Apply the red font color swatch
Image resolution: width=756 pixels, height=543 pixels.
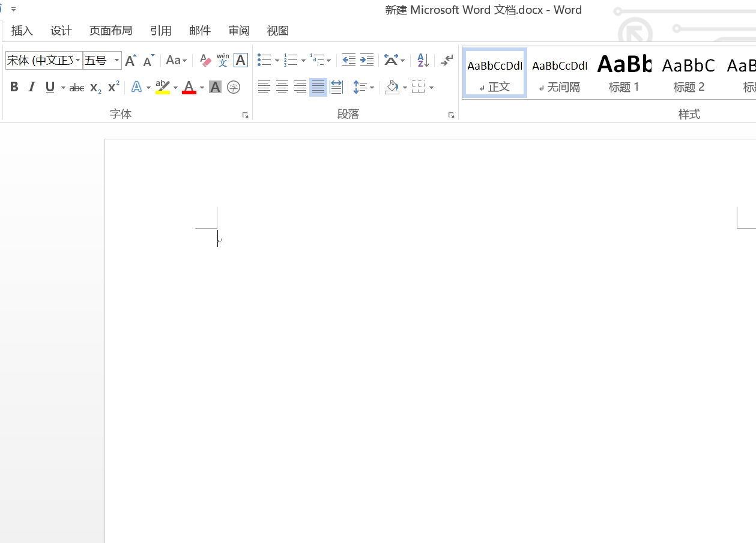coord(189,88)
